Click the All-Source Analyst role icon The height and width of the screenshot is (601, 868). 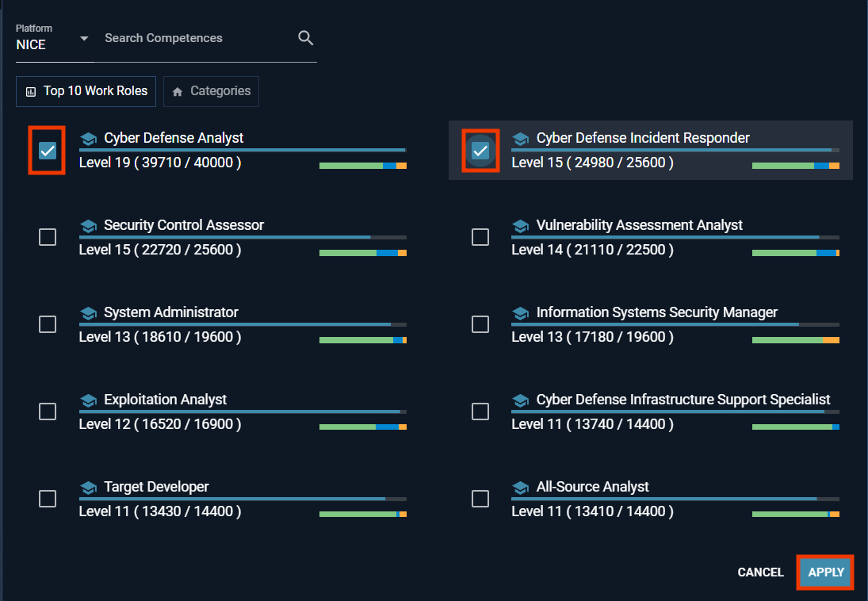521,486
